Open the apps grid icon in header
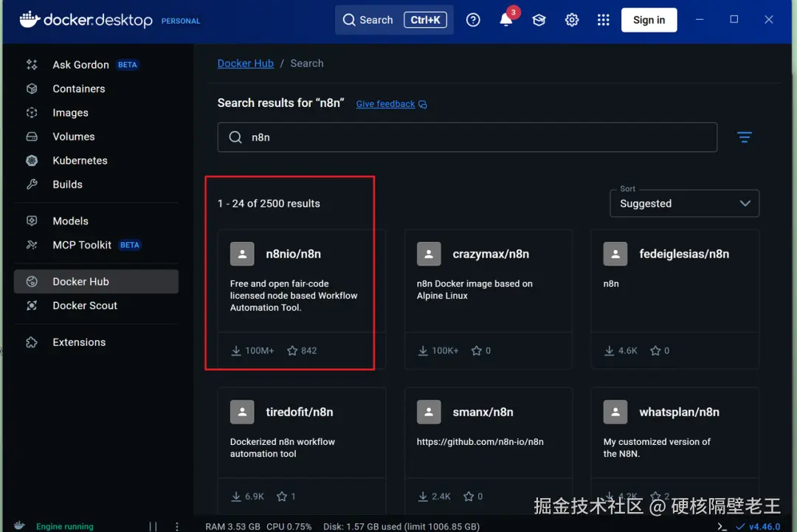This screenshot has width=797, height=532. pos(604,20)
